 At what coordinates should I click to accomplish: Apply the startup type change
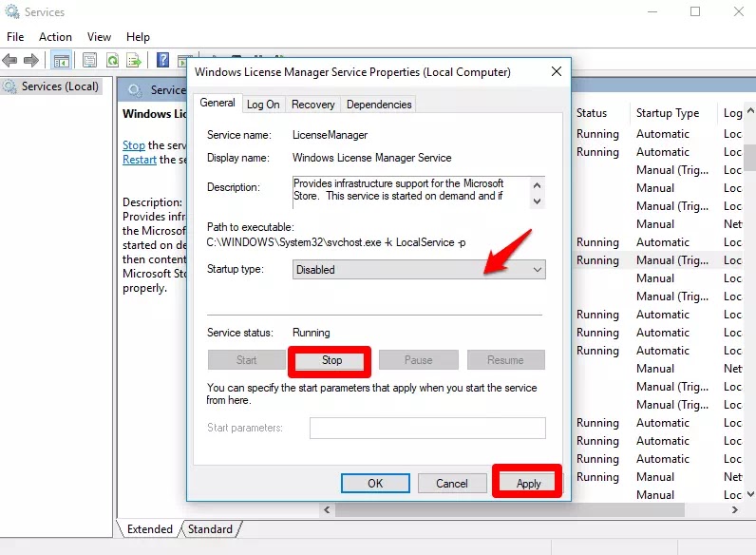pos(528,483)
